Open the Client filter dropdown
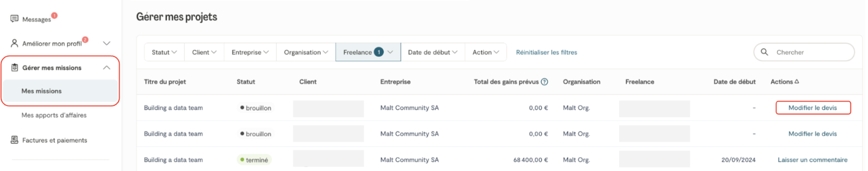The width and height of the screenshot is (868, 171). pos(204,52)
